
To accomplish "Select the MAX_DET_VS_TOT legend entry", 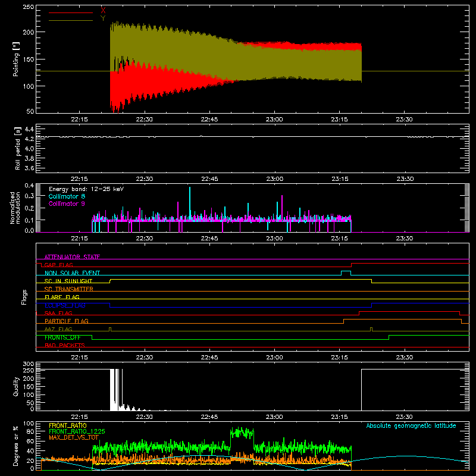I will [74, 437].
